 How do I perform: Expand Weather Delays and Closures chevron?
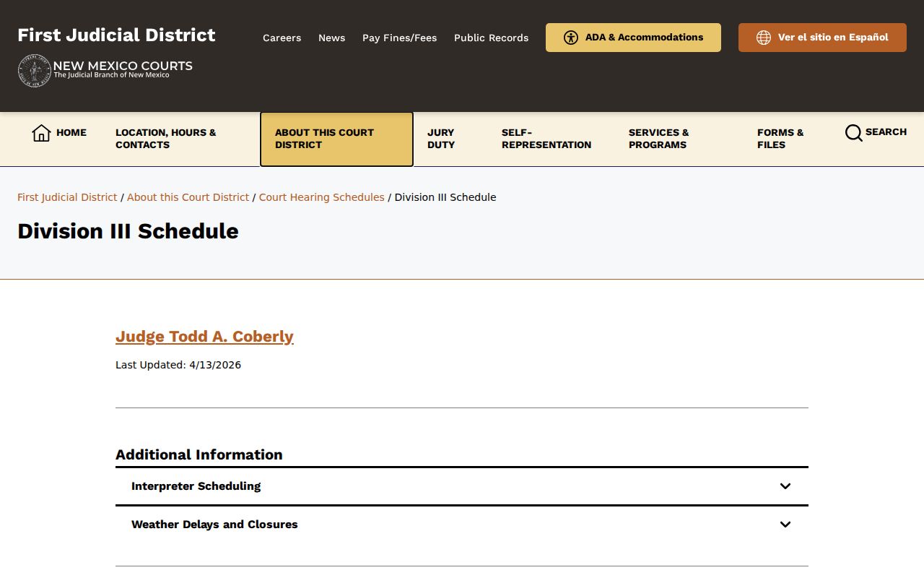pos(785,525)
